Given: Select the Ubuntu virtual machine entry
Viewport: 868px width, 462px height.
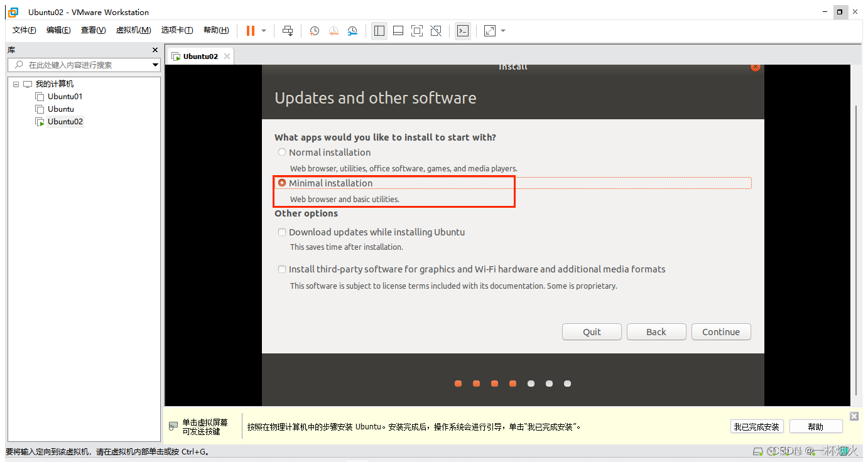Looking at the screenshot, I should 60,109.
